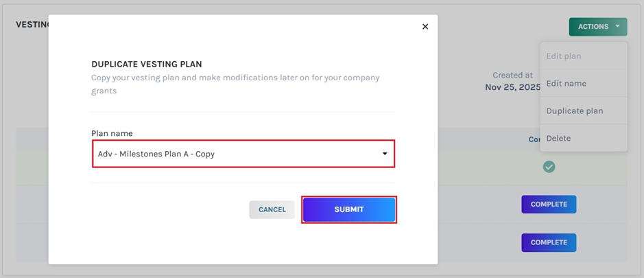
Task: Select Duplicate plan menu entry
Action: coord(574,111)
